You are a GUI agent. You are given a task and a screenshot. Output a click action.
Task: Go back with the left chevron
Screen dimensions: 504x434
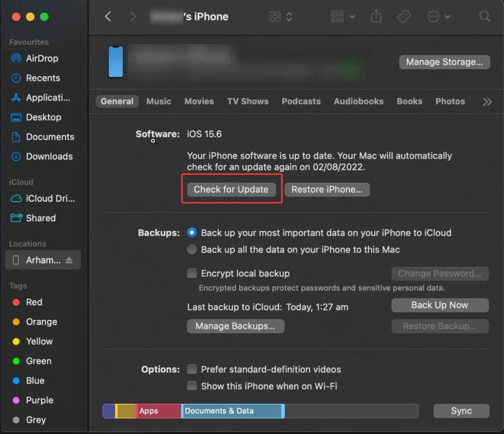(108, 16)
